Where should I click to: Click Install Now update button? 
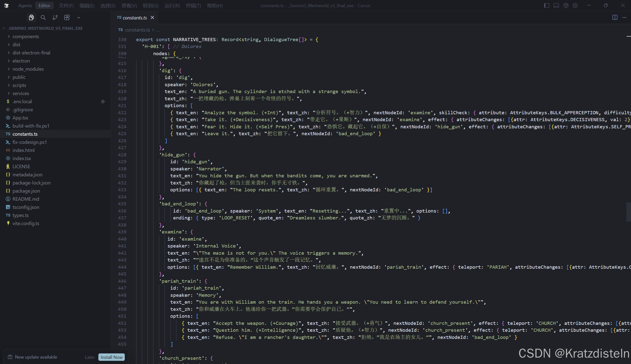click(x=111, y=357)
